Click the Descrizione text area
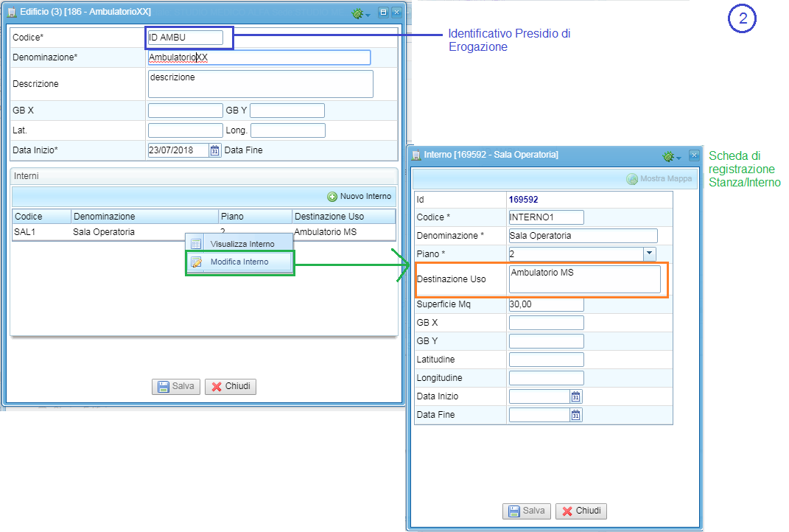The image size is (789, 532). (261, 84)
